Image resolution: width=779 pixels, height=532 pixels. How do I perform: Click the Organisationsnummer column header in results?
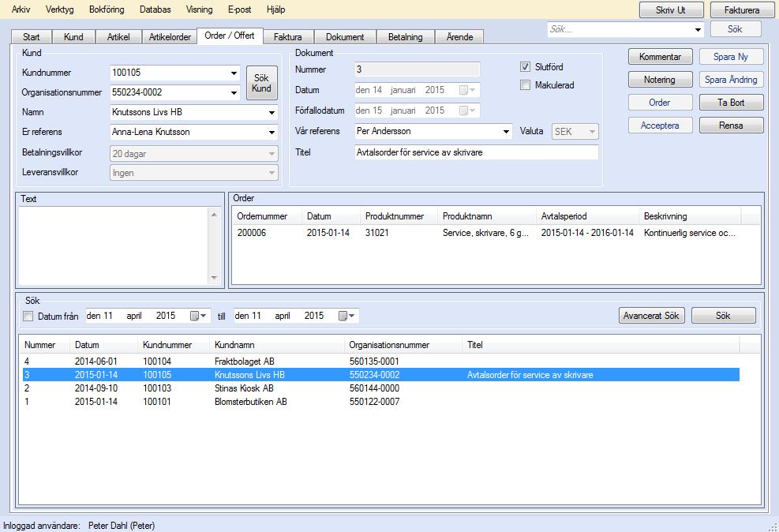coord(403,345)
